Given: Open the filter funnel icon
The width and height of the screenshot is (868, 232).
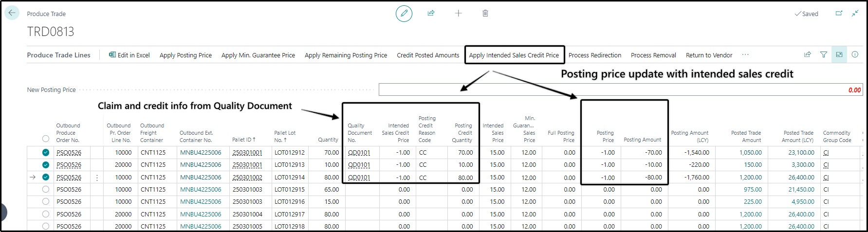Looking at the screenshot, I should click(823, 54).
